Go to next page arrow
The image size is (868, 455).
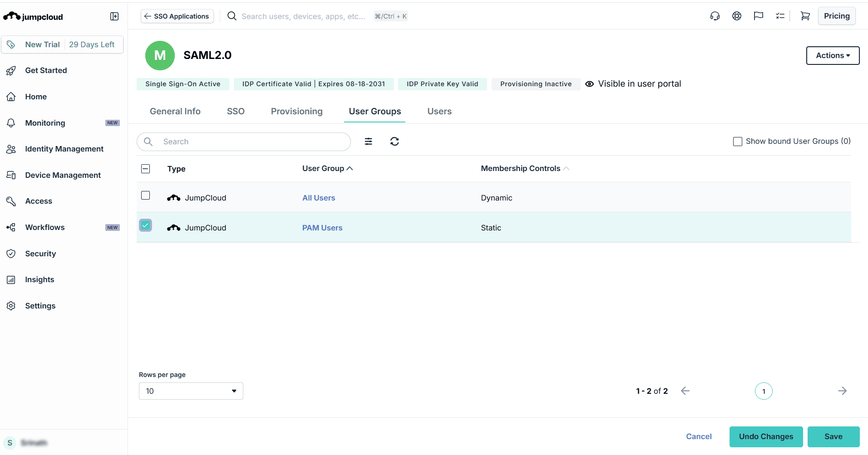point(843,391)
